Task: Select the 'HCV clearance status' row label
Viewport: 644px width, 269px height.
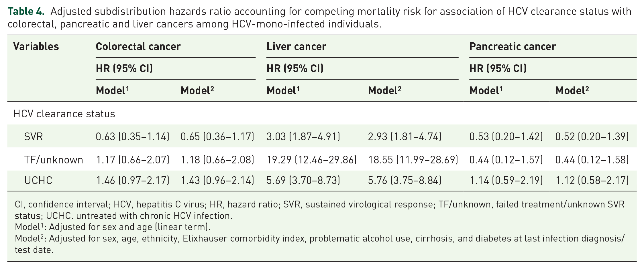Action: (64, 114)
